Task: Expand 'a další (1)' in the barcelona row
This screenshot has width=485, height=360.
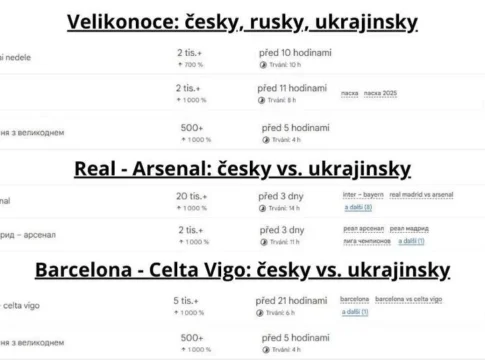Action: click(355, 312)
